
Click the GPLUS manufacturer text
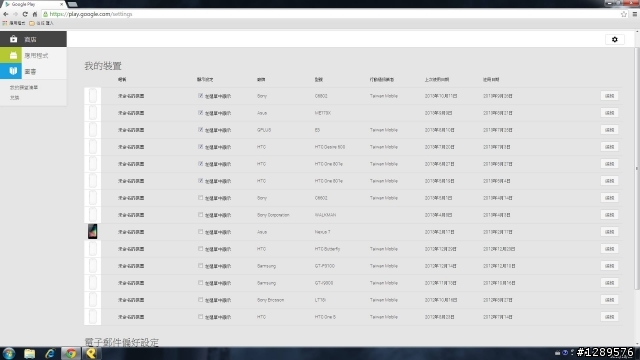click(x=264, y=130)
